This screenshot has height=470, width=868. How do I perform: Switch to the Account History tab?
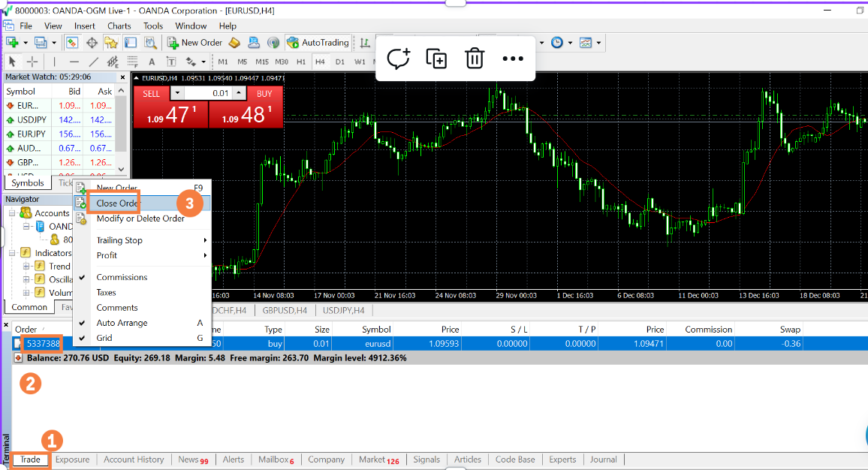[134, 459]
